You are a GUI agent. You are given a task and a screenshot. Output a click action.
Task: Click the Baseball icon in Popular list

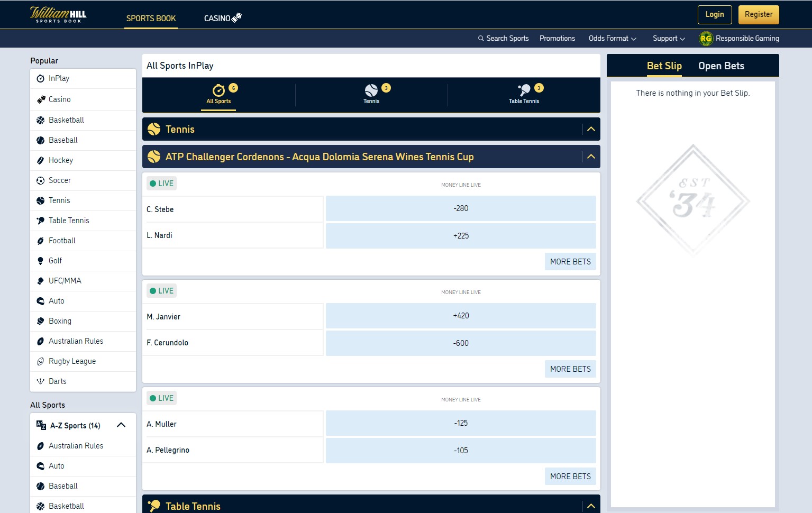pyautogui.click(x=40, y=140)
